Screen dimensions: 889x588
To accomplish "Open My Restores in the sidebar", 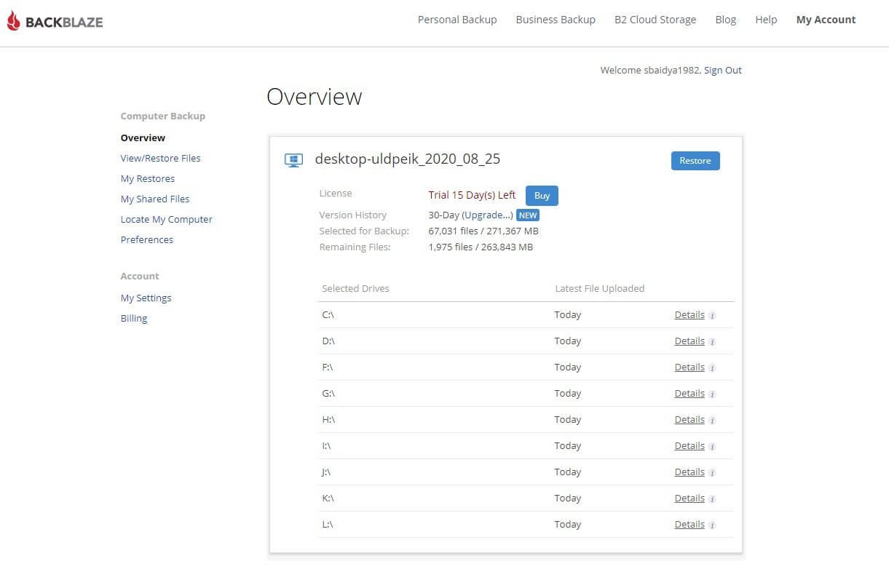I will [148, 178].
